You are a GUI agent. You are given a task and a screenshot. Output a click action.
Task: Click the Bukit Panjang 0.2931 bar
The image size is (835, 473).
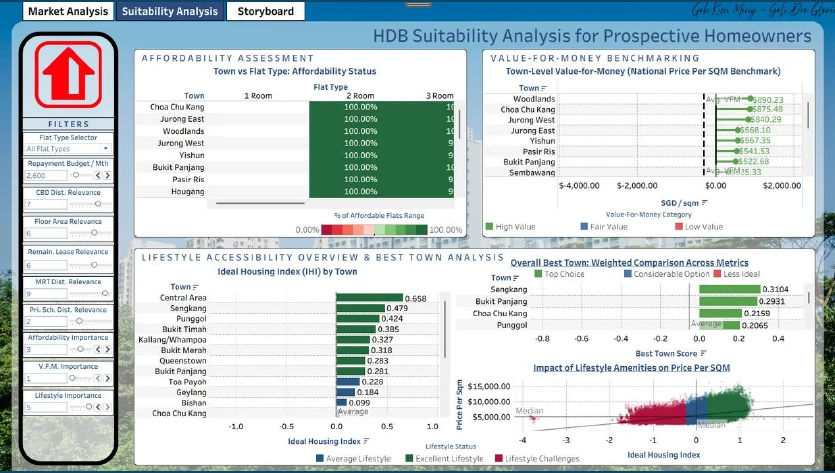[728, 301]
